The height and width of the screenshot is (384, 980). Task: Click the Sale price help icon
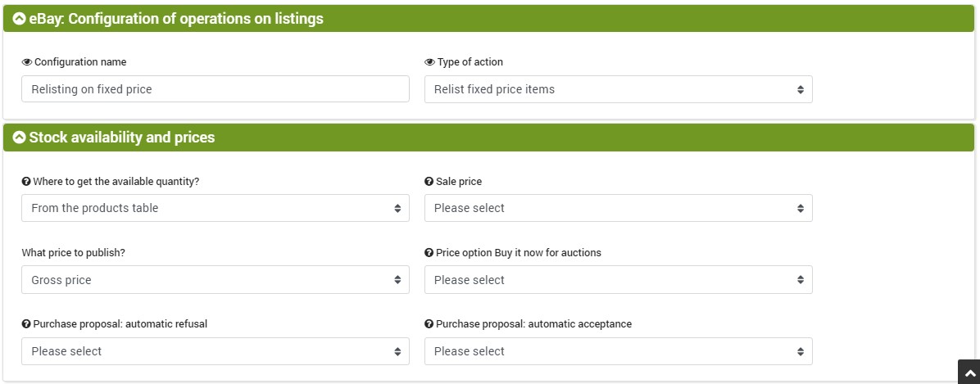coord(429,182)
